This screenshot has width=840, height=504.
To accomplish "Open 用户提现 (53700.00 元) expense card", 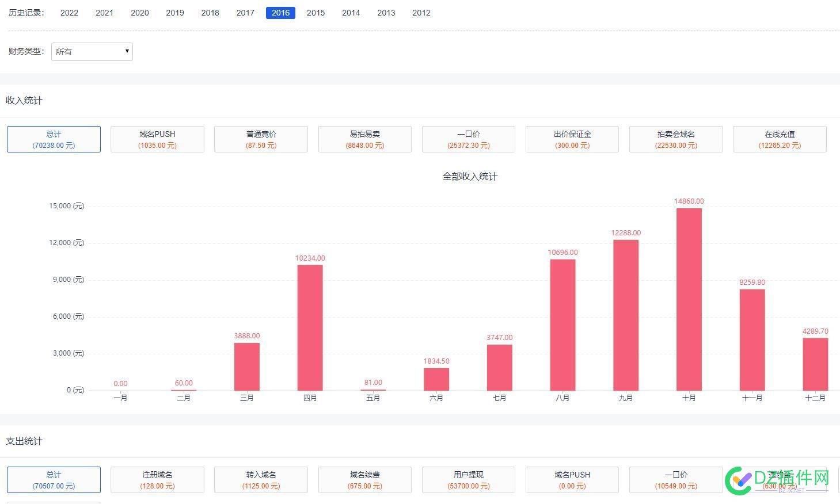I will 469,480.
